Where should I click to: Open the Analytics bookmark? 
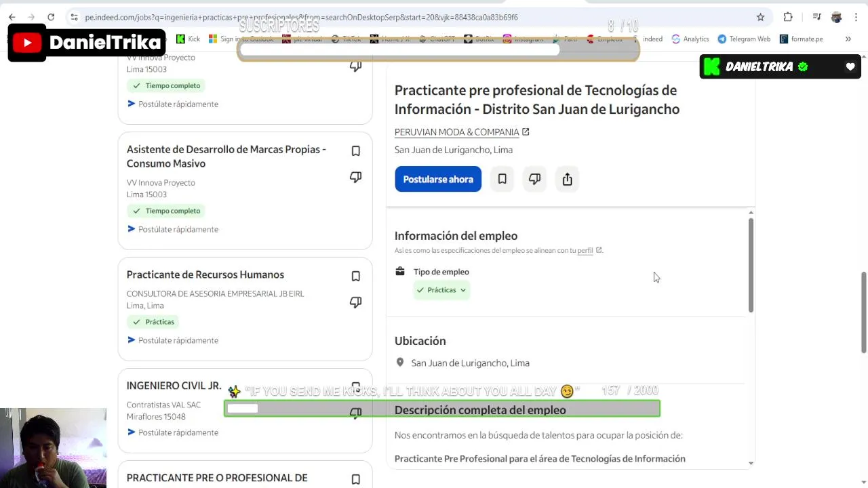[x=690, y=39]
